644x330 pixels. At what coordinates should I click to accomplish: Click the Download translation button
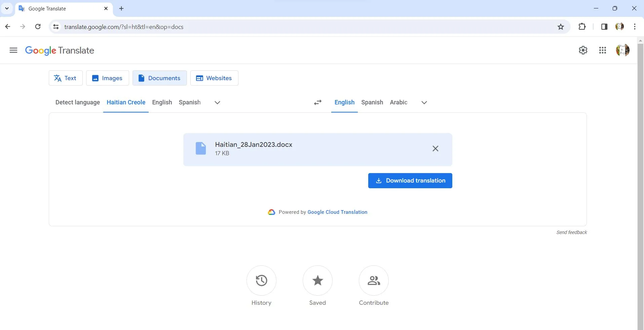pyautogui.click(x=410, y=180)
